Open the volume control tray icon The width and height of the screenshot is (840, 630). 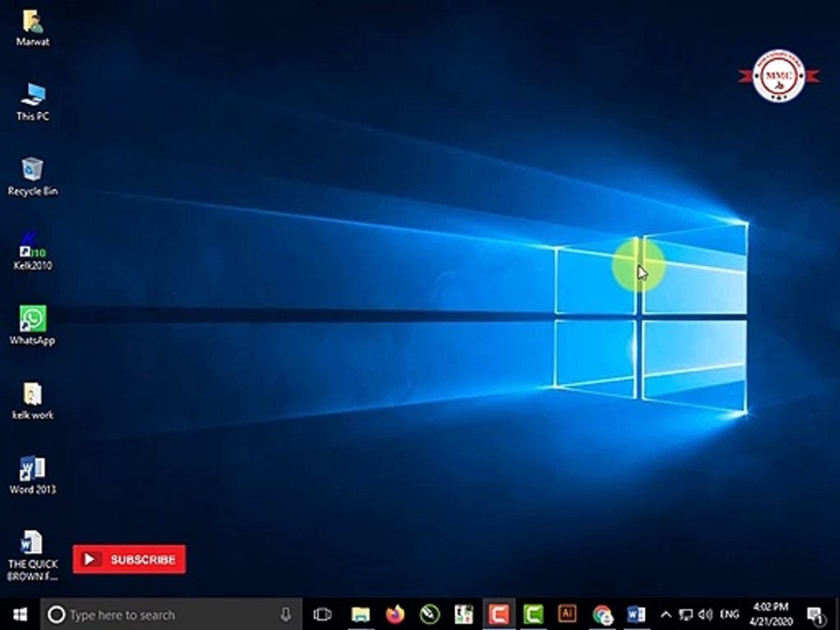(705, 614)
